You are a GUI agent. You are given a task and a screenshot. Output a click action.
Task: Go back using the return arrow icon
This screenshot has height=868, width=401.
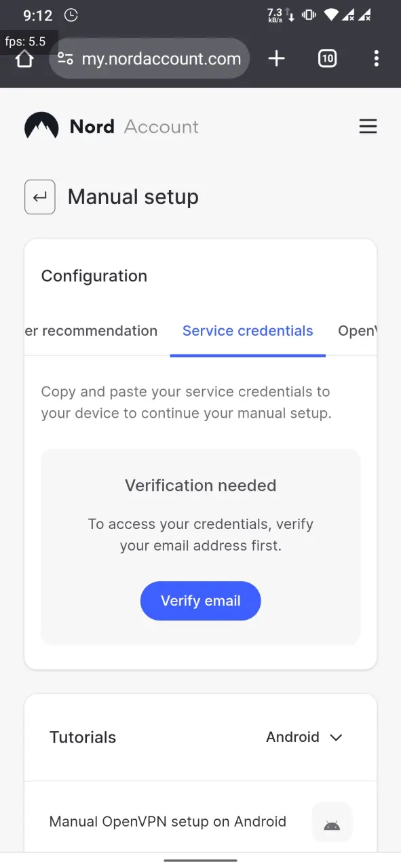point(40,197)
